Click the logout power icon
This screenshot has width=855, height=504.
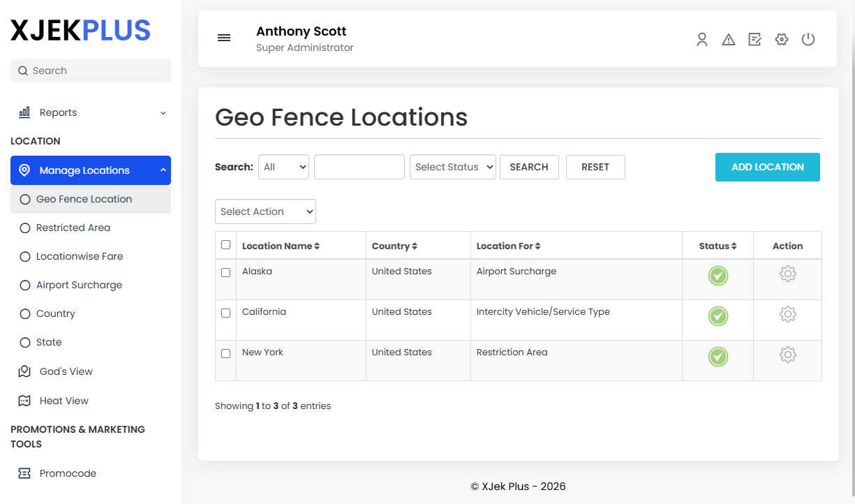(x=808, y=40)
